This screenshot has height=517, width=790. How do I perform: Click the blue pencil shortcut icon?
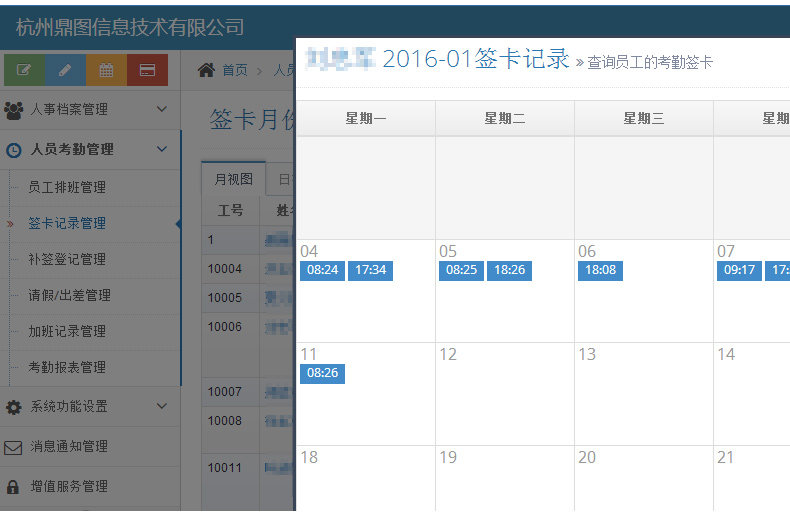point(65,70)
